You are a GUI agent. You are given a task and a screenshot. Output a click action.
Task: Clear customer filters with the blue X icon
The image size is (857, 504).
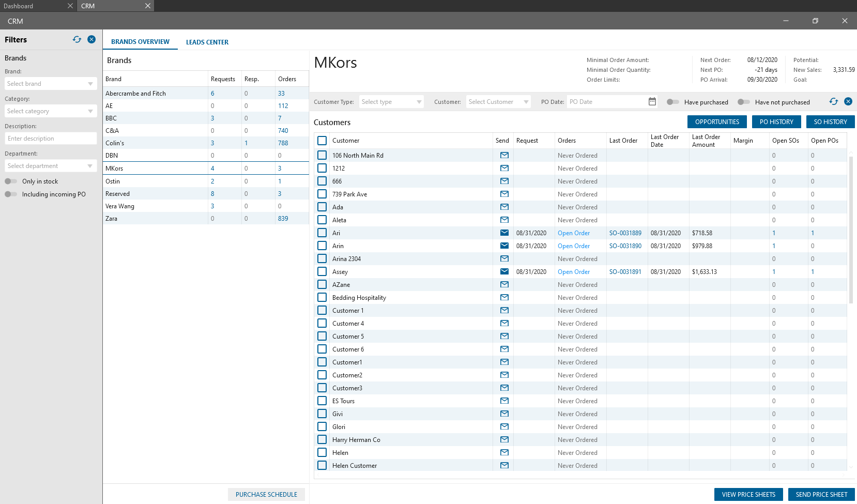[x=848, y=101]
